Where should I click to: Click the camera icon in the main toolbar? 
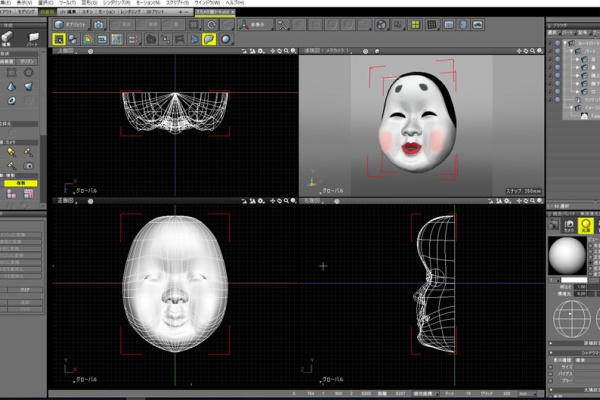[98, 25]
